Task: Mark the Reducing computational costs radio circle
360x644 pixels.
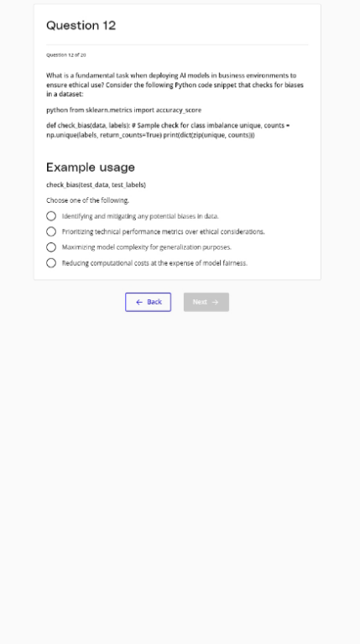Action: point(51,262)
